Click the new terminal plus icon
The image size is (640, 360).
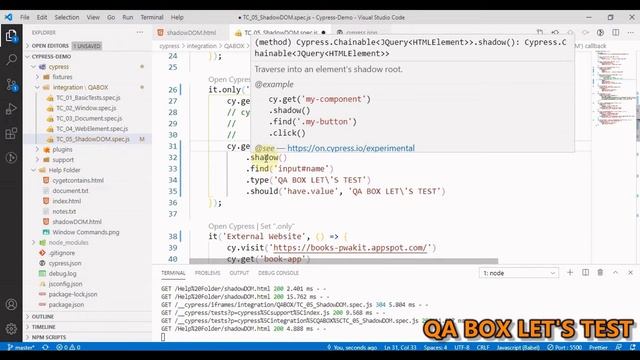coord(570,272)
